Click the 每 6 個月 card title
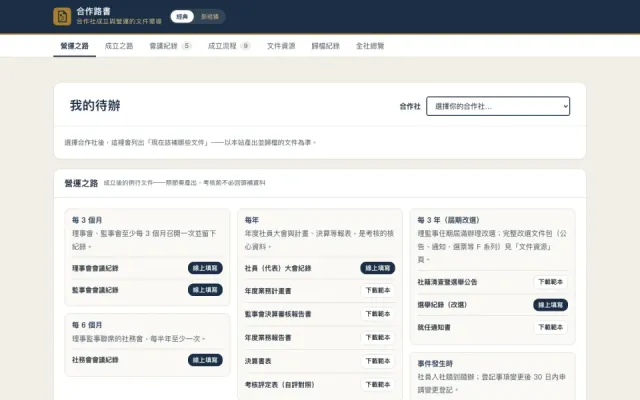640x400 pixels. click(x=87, y=325)
